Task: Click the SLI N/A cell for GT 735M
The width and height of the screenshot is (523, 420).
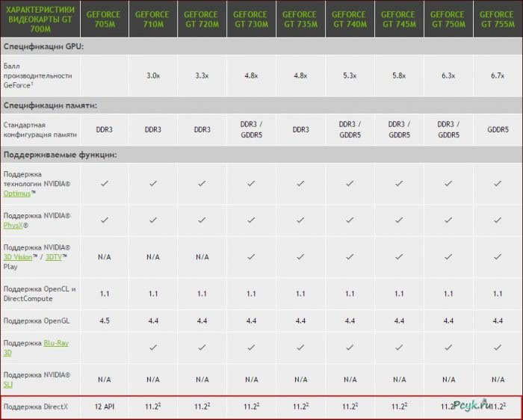Action: (300, 380)
